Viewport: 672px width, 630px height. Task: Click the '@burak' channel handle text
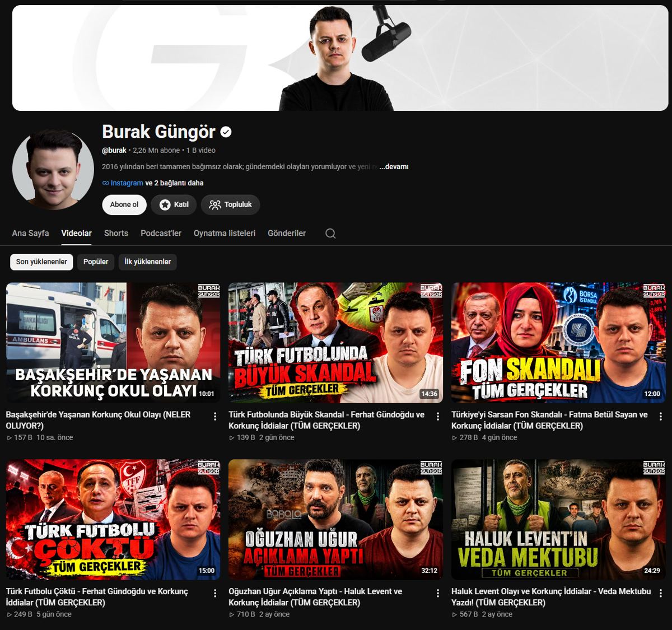point(114,150)
